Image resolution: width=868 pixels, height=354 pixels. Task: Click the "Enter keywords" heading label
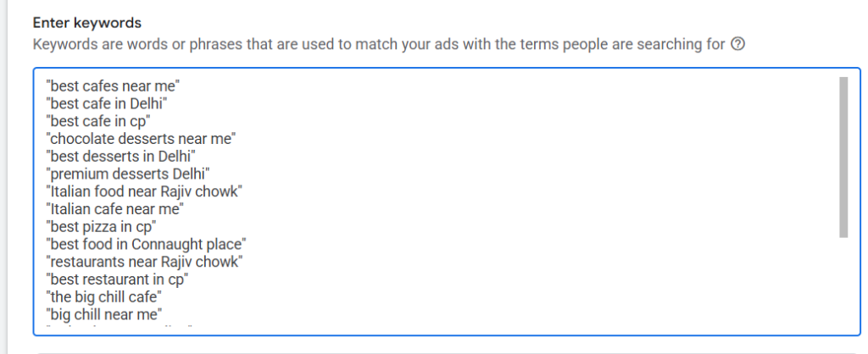[87, 23]
